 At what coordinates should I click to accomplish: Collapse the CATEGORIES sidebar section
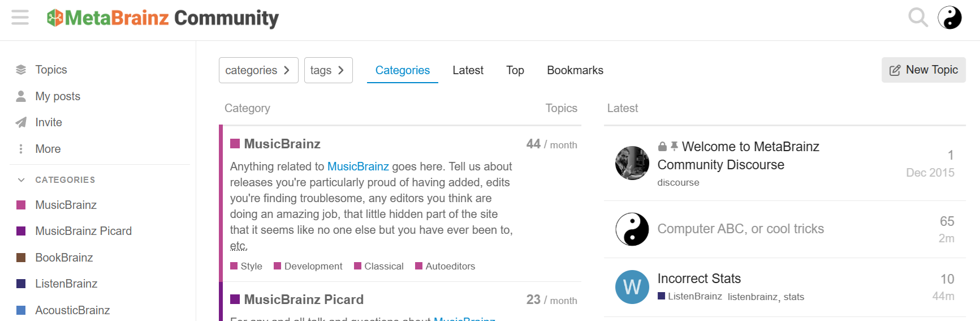[x=21, y=180]
